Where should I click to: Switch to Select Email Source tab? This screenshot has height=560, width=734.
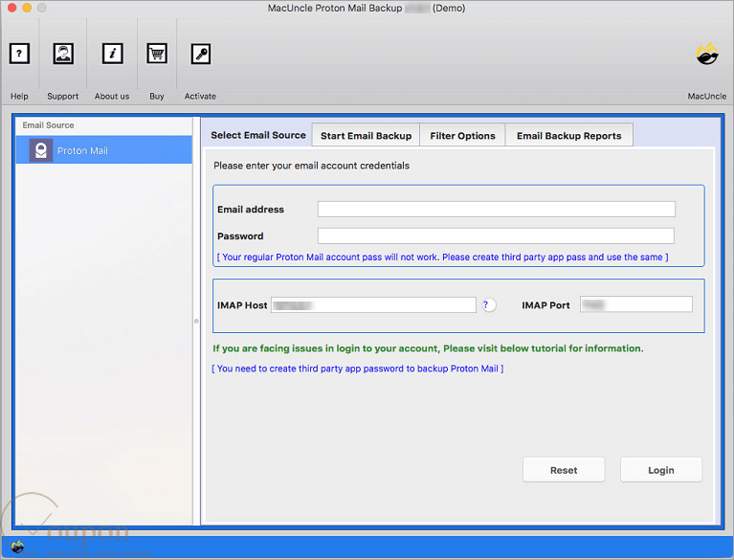[x=258, y=135]
